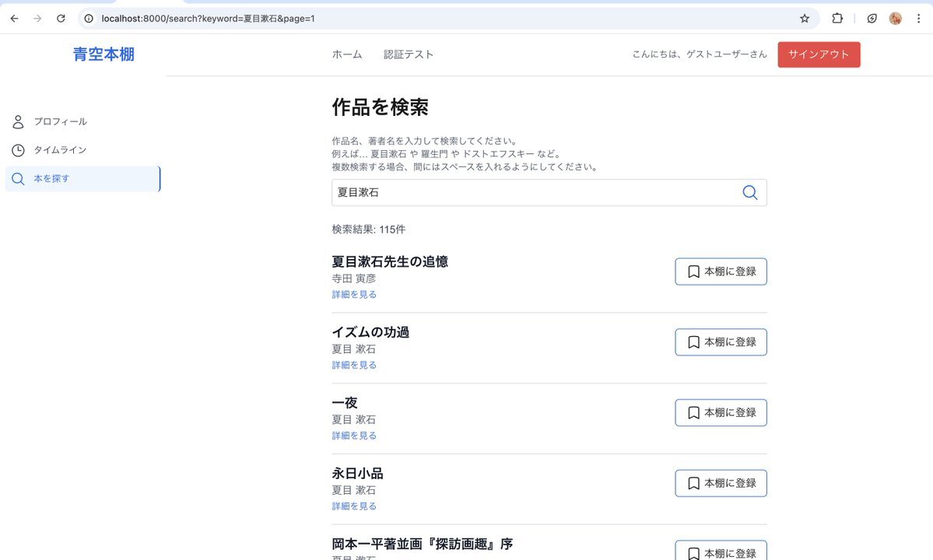933x560 pixels.
Task: Click the 青空本棚 site logo
Action: (103, 54)
